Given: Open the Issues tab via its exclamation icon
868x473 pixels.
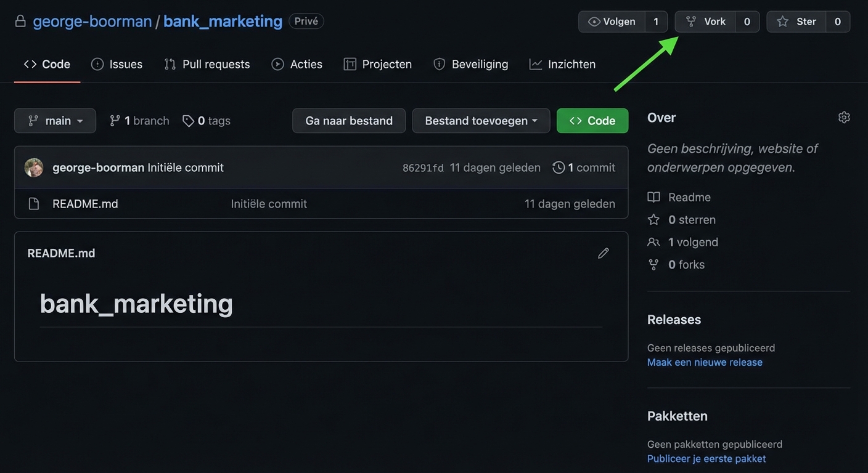Looking at the screenshot, I should pos(97,63).
